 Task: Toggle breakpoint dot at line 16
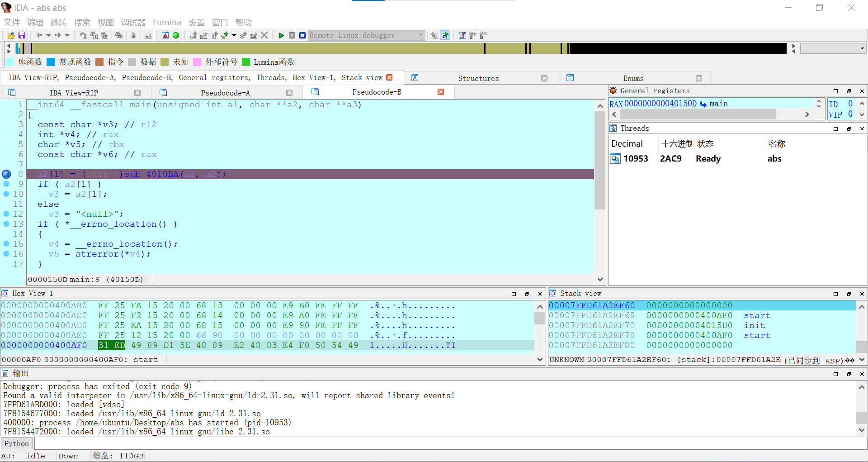point(6,254)
